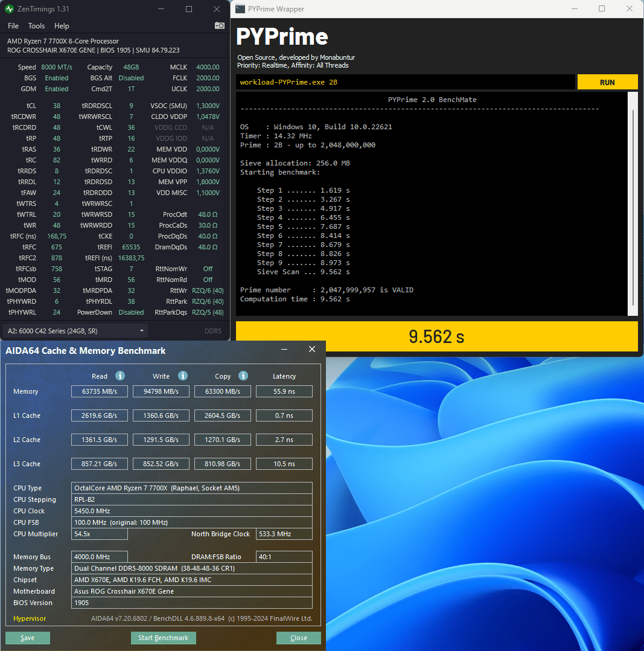Click the Save button in AIDA64
The height and width of the screenshot is (651, 644).
(x=28, y=638)
